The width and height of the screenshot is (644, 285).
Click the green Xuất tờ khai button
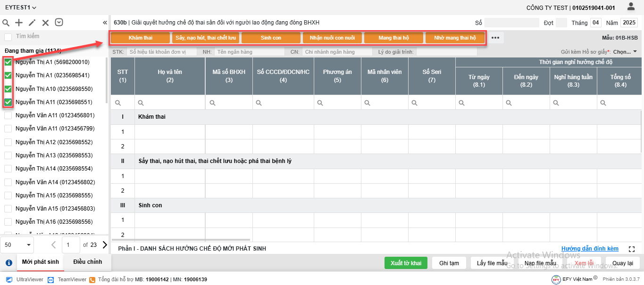406,263
